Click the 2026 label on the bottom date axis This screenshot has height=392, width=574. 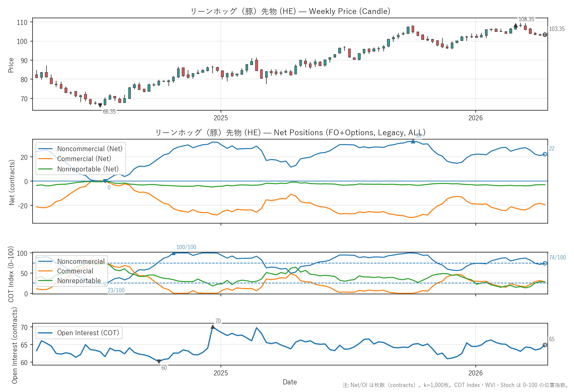475,373
